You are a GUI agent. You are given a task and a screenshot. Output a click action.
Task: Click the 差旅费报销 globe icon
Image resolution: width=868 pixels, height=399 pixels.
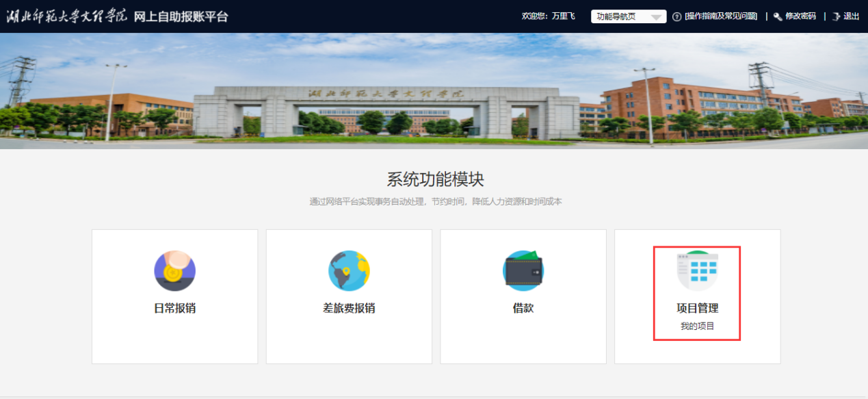349,271
